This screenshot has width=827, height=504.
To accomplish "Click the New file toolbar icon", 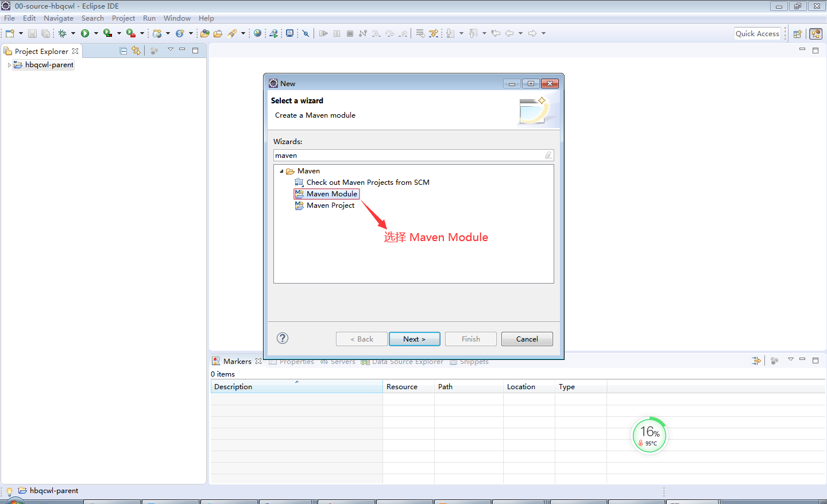I will pos(10,33).
